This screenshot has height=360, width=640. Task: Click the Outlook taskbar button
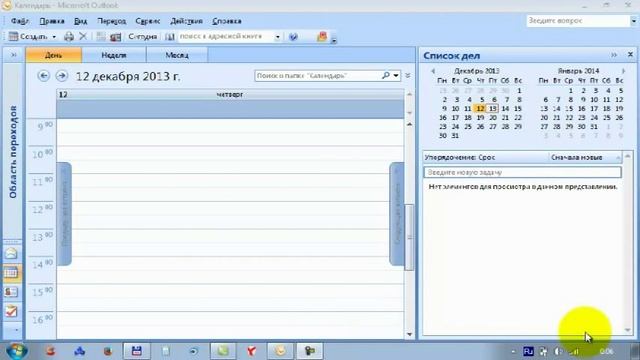[280, 351]
